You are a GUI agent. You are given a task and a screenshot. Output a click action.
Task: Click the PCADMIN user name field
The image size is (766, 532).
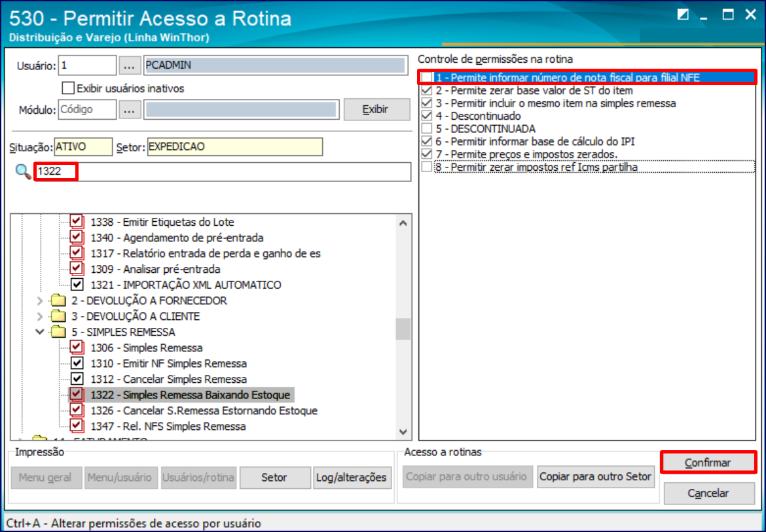[x=275, y=65]
